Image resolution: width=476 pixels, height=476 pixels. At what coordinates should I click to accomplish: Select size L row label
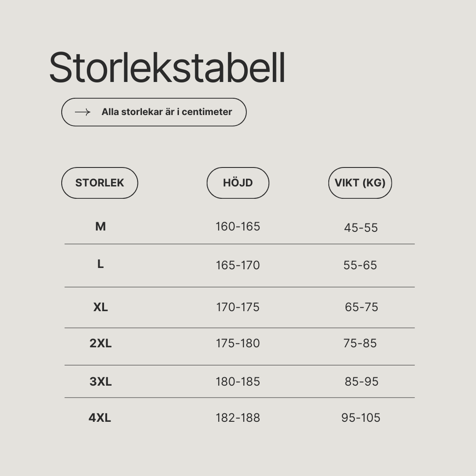100,264
